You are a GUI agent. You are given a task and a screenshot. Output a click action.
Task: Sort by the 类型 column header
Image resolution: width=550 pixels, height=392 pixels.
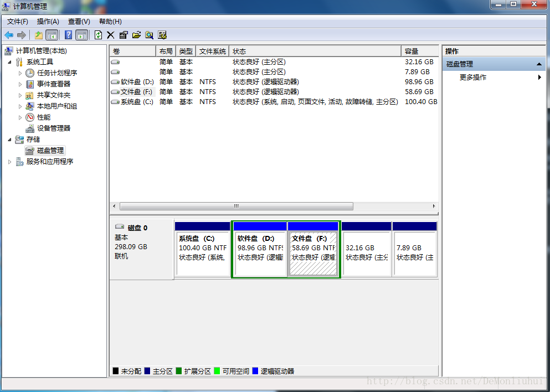pyautogui.click(x=186, y=51)
